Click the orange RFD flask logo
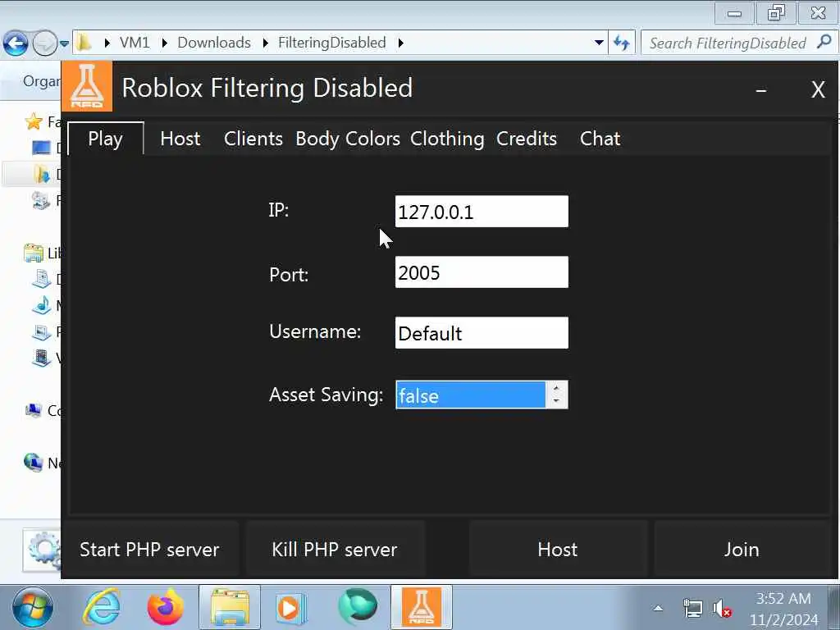Screen dimensions: 840x630 coord(87,86)
